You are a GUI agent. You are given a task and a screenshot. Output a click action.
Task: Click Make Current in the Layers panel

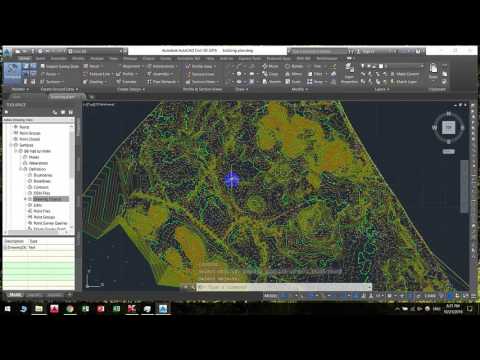[405, 74]
